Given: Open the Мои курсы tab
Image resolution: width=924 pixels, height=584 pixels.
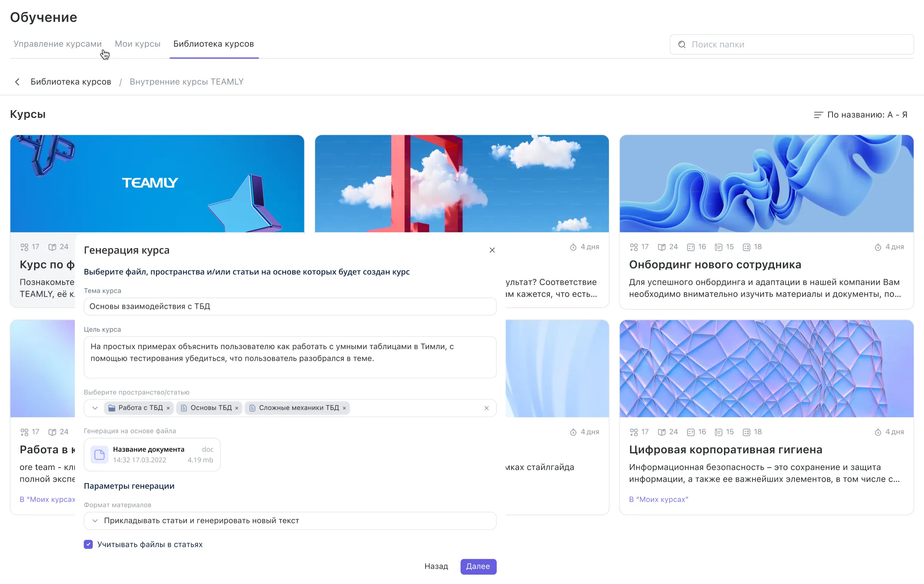Looking at the screenshot, I should [x=137, y=44].
